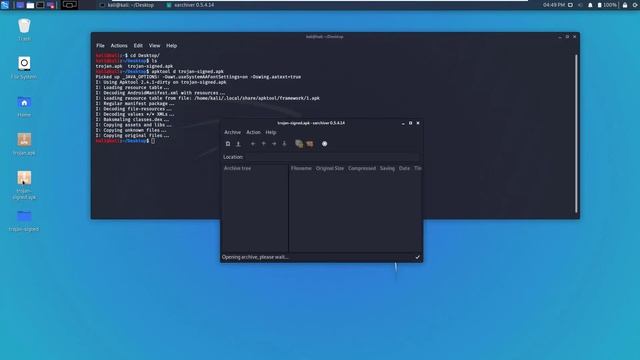Click the New archive icon in xarchiver toolbar
The height and width of the screenshot is (360, 640).
pyautogui.click(x=228, y=144)
